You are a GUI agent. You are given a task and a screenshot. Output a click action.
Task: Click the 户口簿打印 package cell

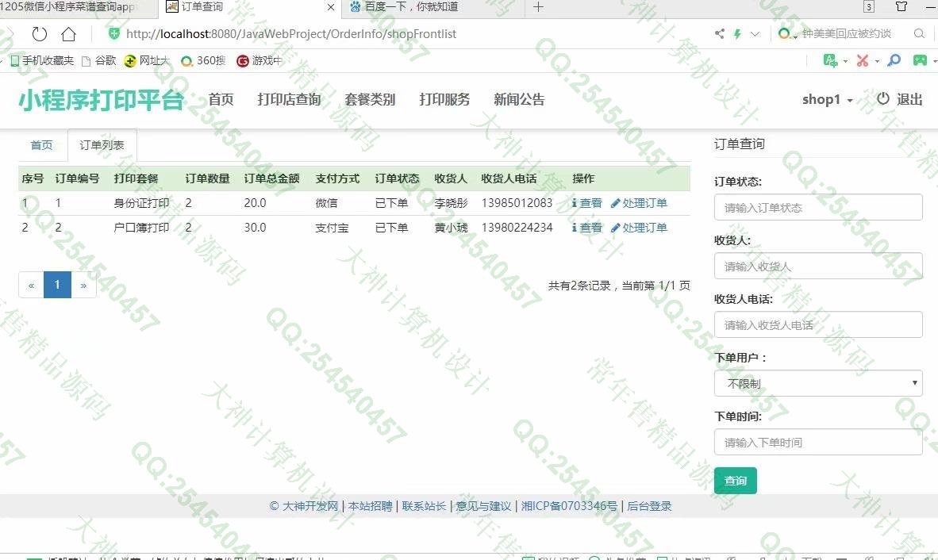142,228
